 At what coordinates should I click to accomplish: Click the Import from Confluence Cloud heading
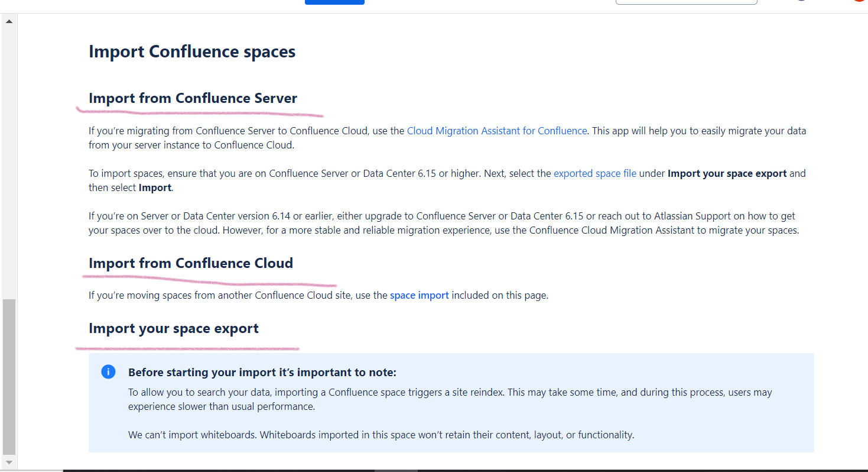(x=191, y=263)
